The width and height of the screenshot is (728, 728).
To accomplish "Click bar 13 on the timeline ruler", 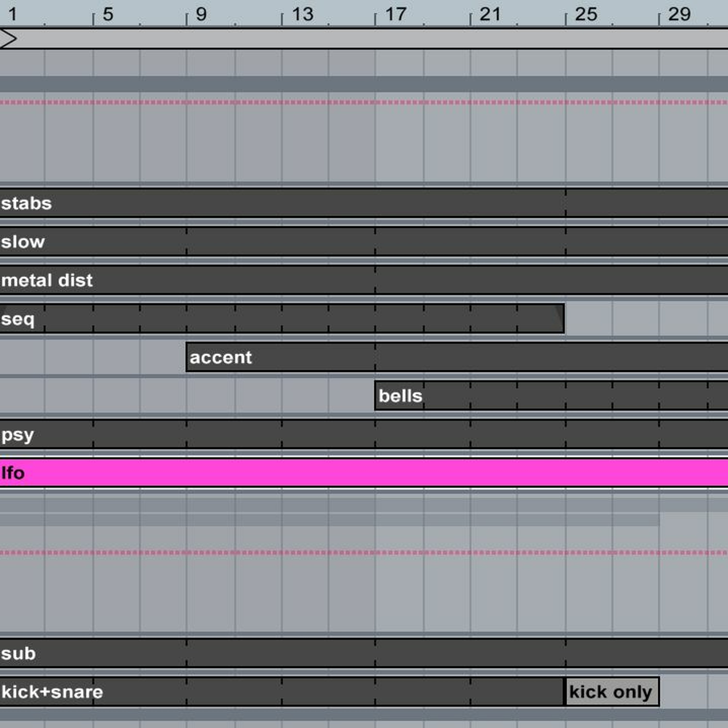I will click(302, 14).
